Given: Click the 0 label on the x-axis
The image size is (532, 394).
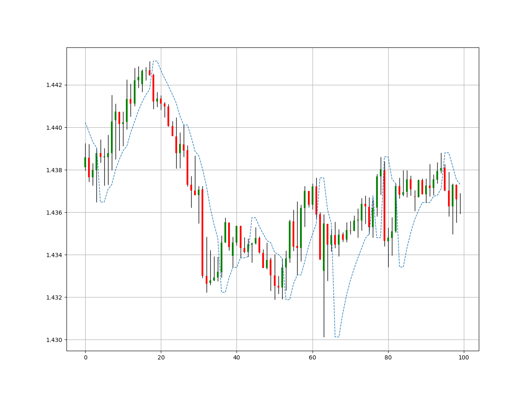Looking at the screenshot, I should click(85, 357).
